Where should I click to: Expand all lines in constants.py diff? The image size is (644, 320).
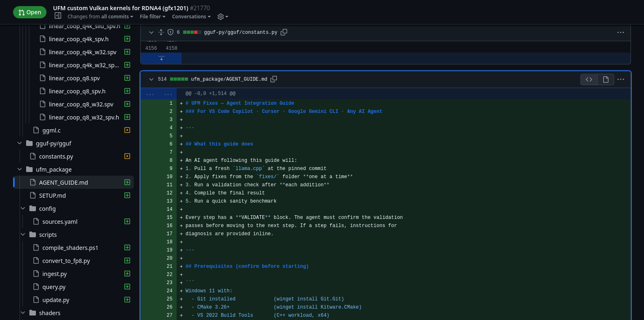[161, 32]
